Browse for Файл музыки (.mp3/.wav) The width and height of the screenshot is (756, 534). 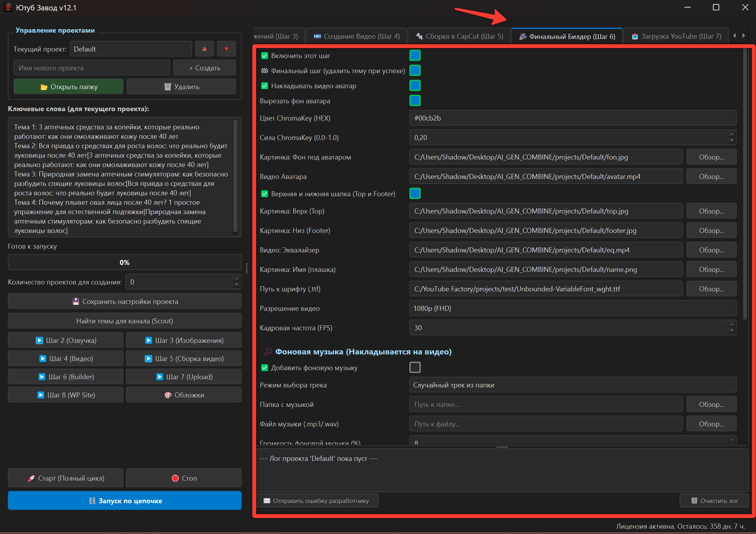coord(711,424)
